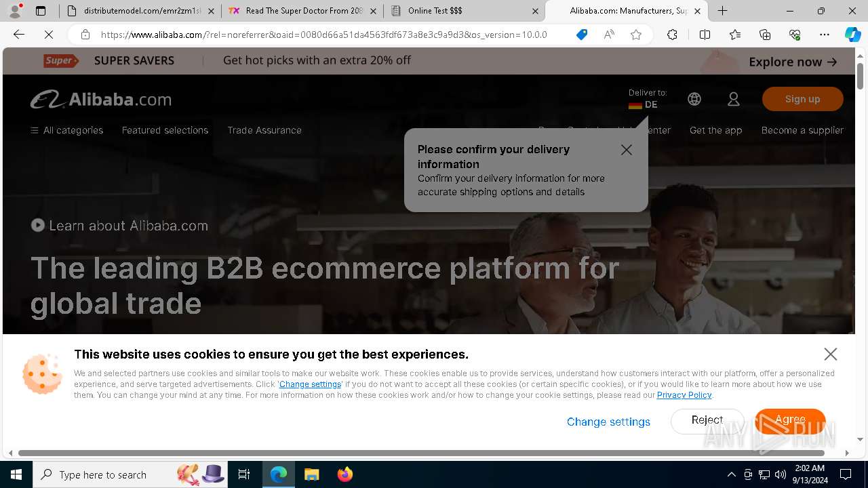
Task: Open the taskbar clock and date
Action: [x=810, y=474]
